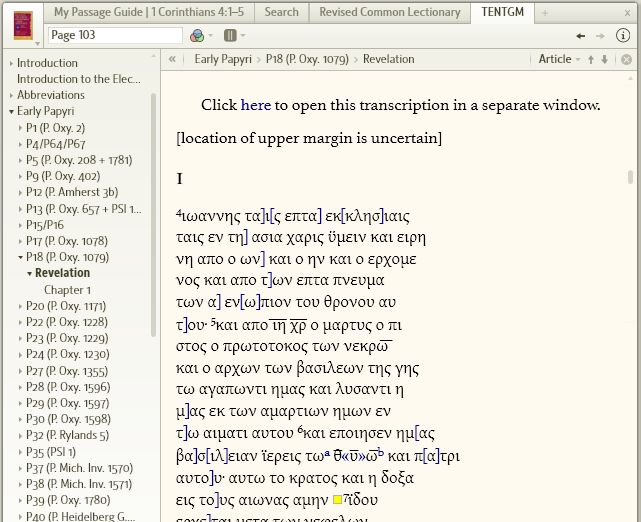Switch to Revised Common Lectionary tab
The image size is (641, 522).
coord(390,12)
